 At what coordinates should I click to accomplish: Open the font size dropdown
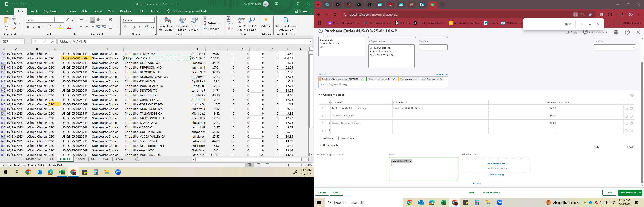click(62, 20)
